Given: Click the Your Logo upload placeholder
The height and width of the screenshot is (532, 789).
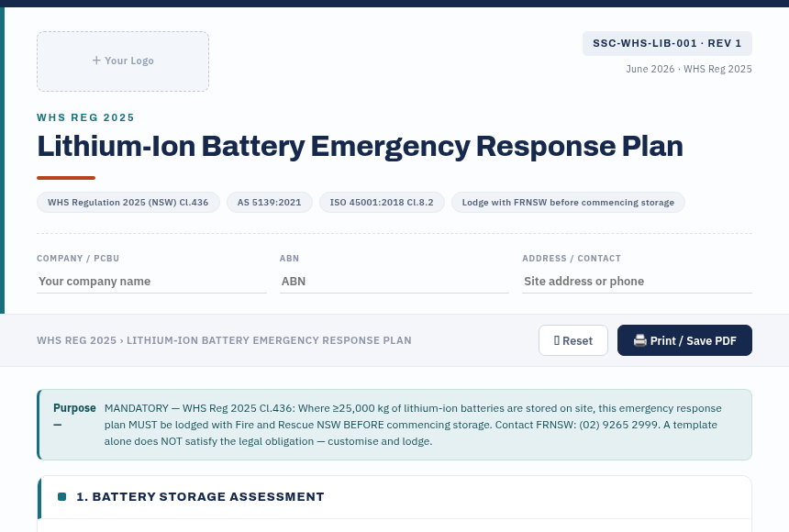Looking at the screenshot, I should pyautogui.click(x=123, y=61).
